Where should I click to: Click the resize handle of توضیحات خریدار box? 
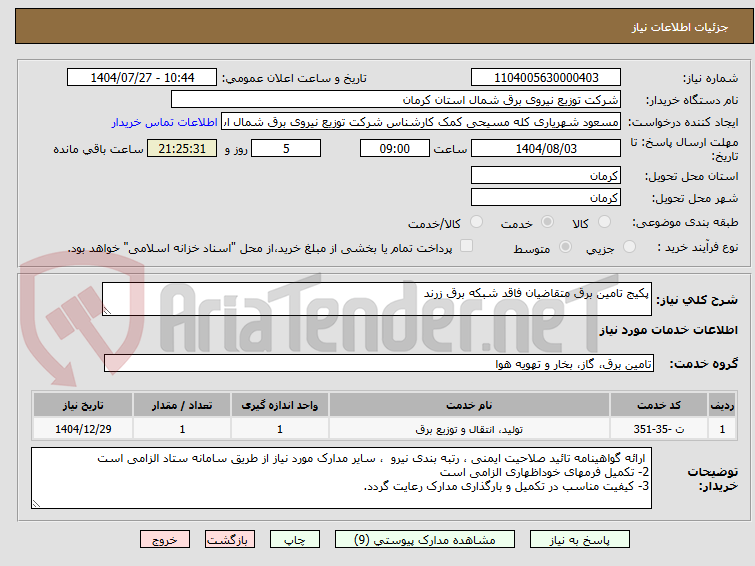point(36,504)
